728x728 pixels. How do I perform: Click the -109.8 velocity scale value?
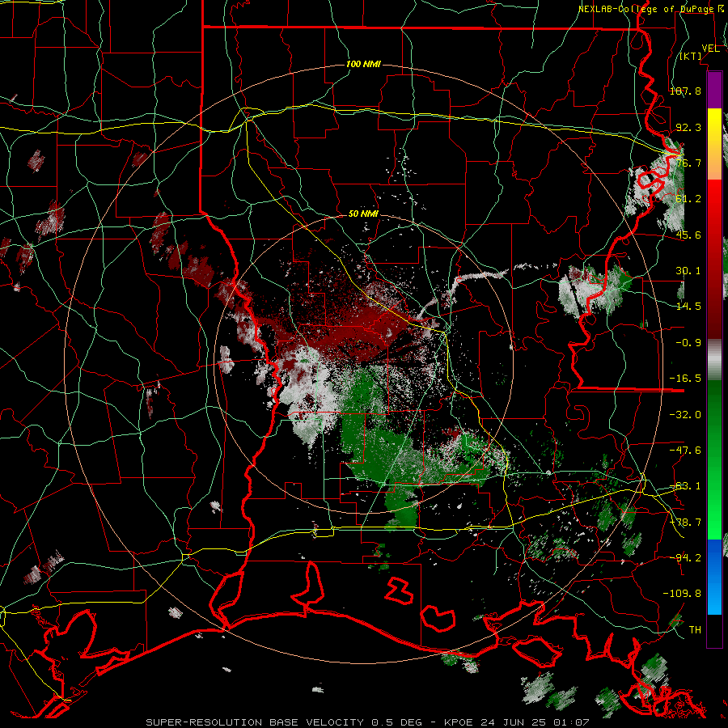pyautogui.click(x=682, y=594)
